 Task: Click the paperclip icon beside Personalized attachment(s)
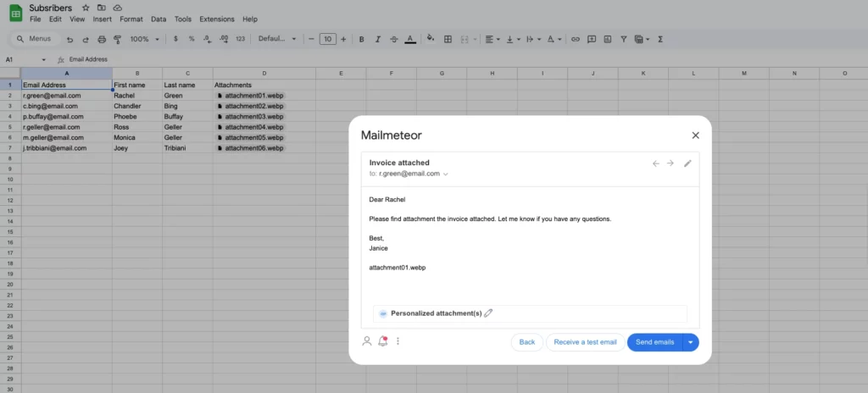tap(488, 313)
